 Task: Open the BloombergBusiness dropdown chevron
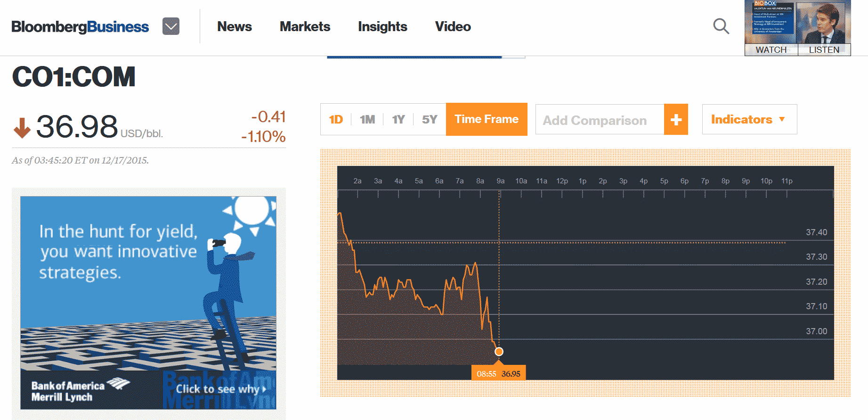tap(171, 26)
